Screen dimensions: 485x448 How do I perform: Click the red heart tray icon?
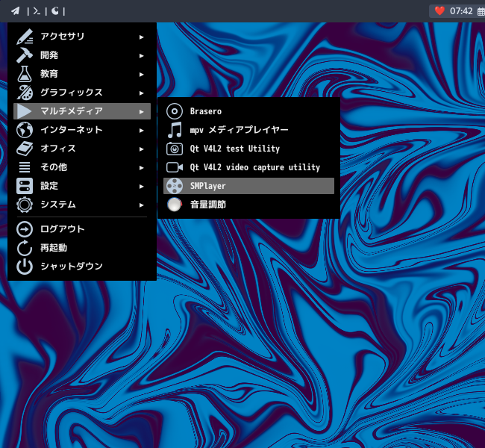439,11
